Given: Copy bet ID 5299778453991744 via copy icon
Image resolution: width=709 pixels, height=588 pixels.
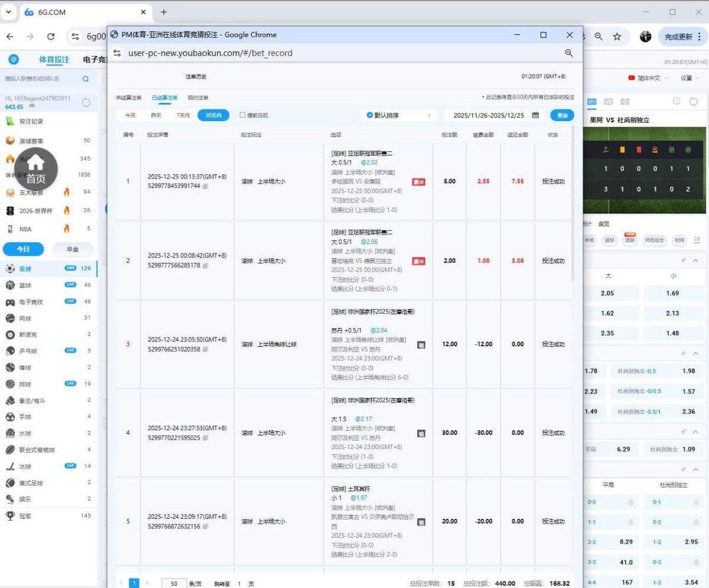Looking at the screenshot, I should tap(205, 186).
